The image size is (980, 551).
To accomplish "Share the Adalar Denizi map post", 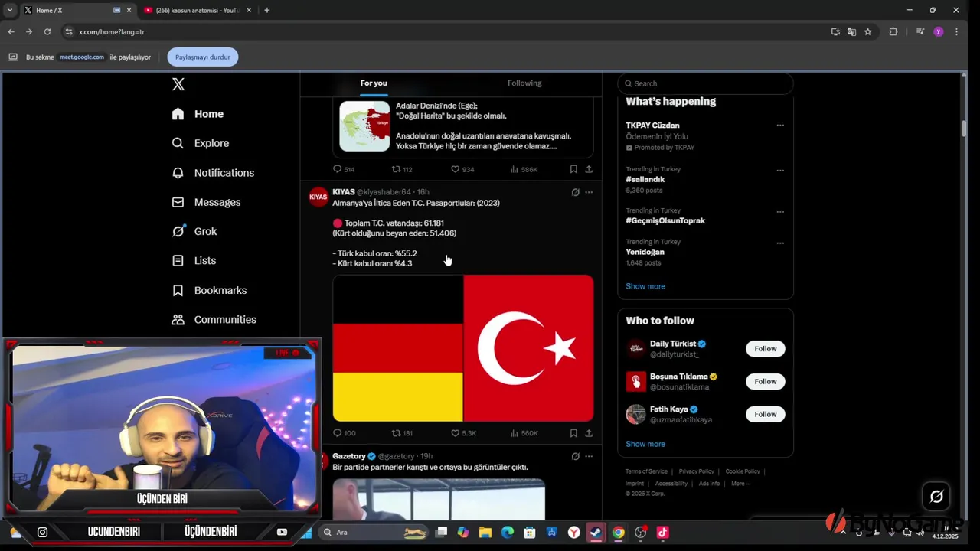I will pyautogui.click(x=589, y=169).
